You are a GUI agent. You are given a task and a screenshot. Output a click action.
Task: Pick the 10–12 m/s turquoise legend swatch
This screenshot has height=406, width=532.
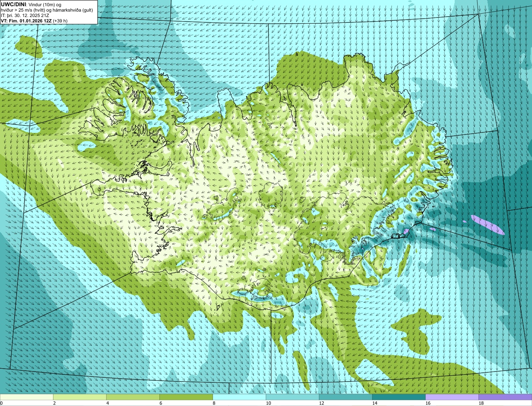point(293,397)
